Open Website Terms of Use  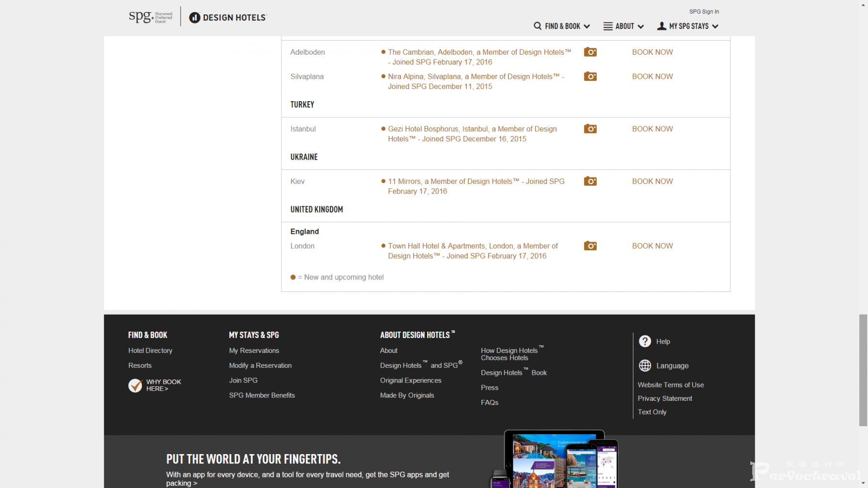[670, 385]
